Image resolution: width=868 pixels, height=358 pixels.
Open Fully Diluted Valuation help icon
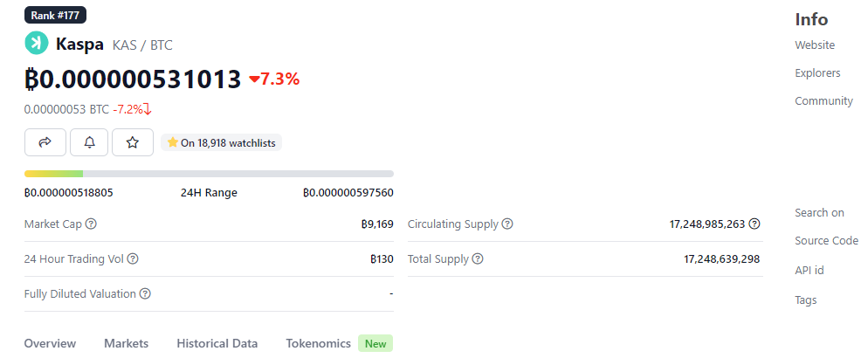tap(145, 293)
